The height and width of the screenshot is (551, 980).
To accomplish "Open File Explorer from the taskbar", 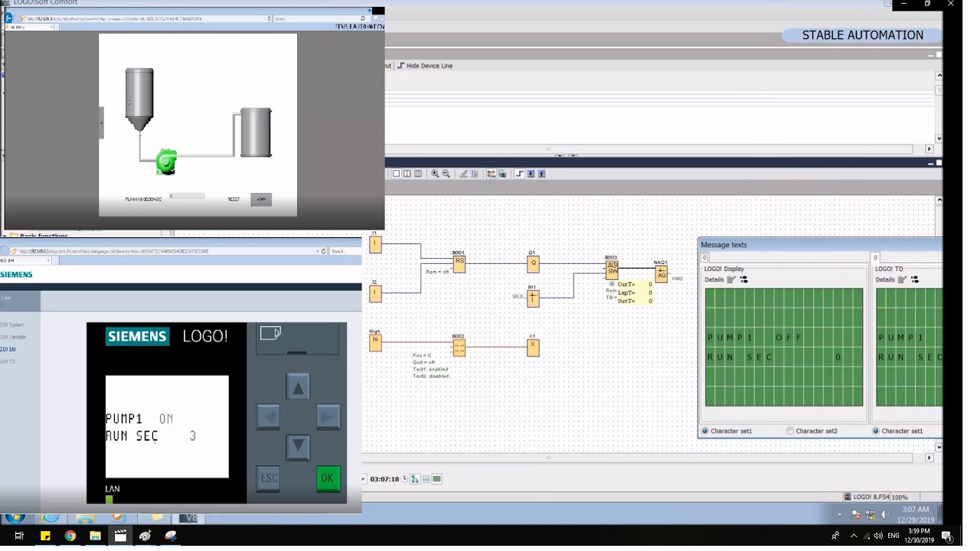I will click(95, 536).
